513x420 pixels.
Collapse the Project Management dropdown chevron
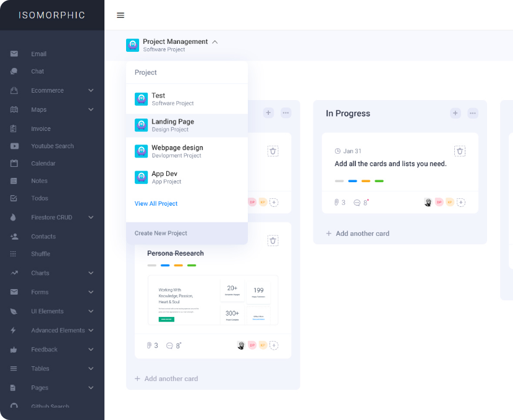click(x=215, y=42)
